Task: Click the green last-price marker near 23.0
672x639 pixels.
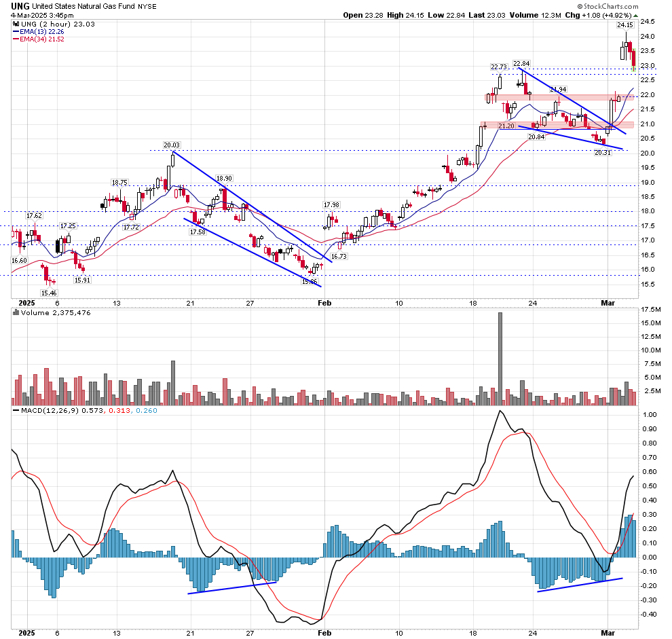Action: coord(633,69)
